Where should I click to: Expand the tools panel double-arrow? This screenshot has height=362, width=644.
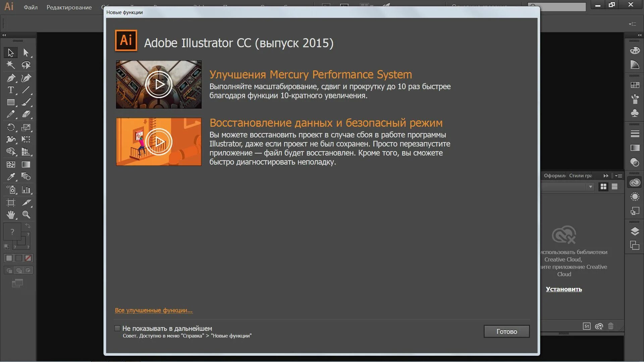click(4, 35)
